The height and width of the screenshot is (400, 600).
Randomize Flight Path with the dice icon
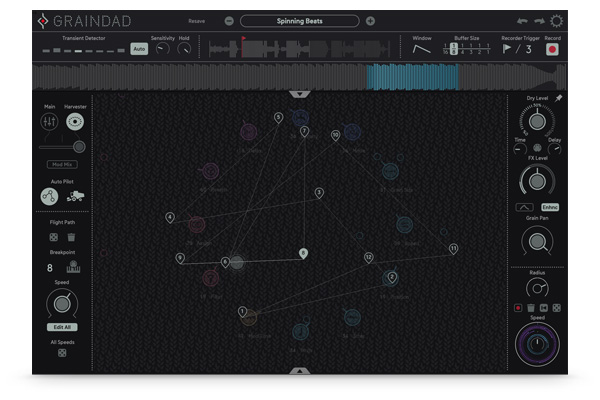(53, 237)
